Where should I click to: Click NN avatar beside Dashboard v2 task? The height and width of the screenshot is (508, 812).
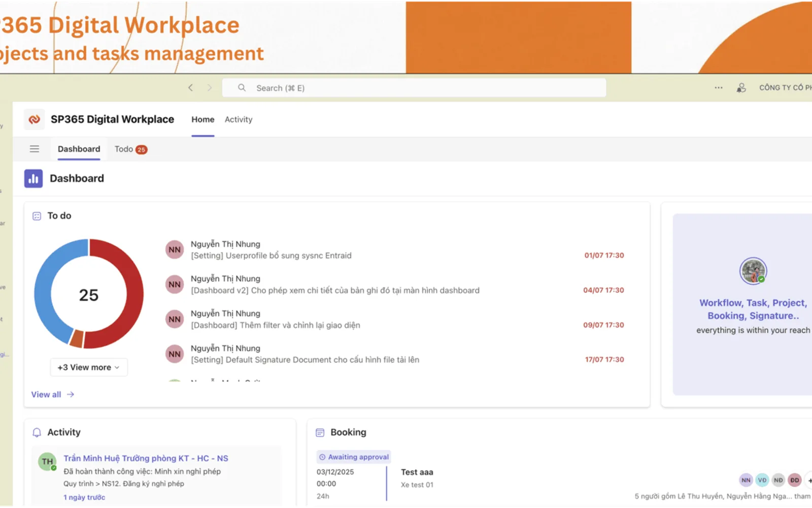175,284
